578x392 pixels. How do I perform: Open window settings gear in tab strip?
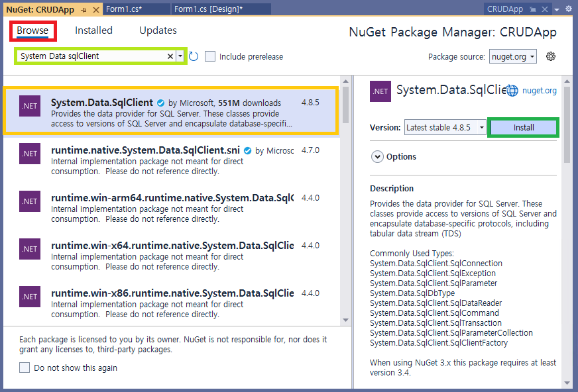pyautogui.click(x=569, y=9)
